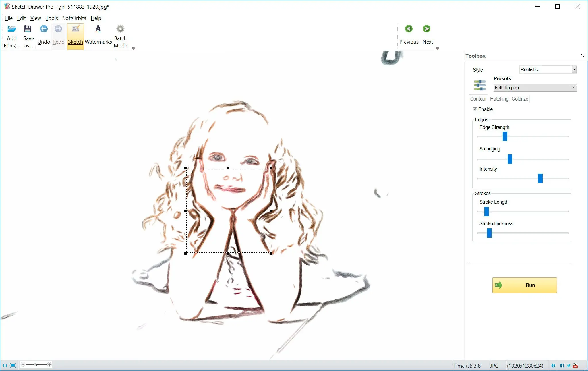The width and height of the screenshot is (588, 371).
Task: Open the Tools menu
Action: [x=51, y=18]
